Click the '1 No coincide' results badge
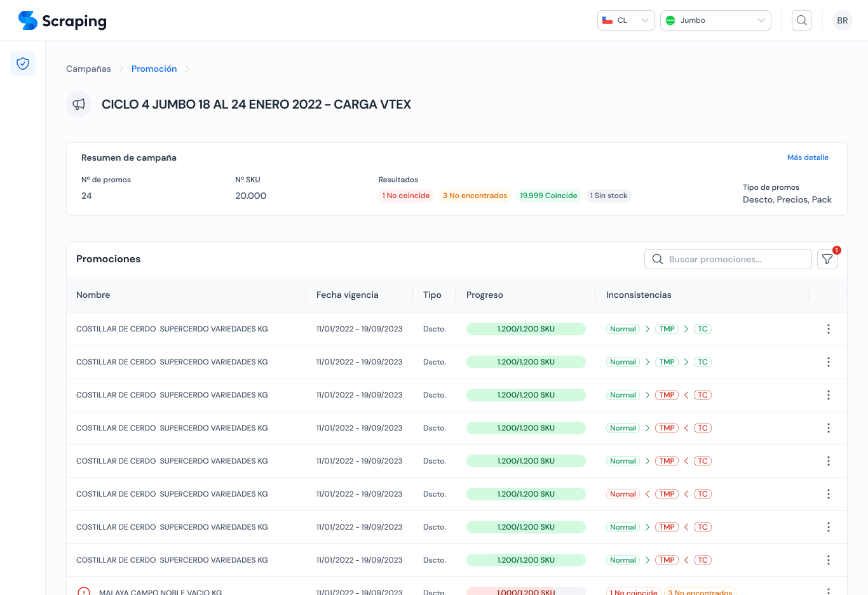This screenshot has width=868, height=595. tap(406, 196)
